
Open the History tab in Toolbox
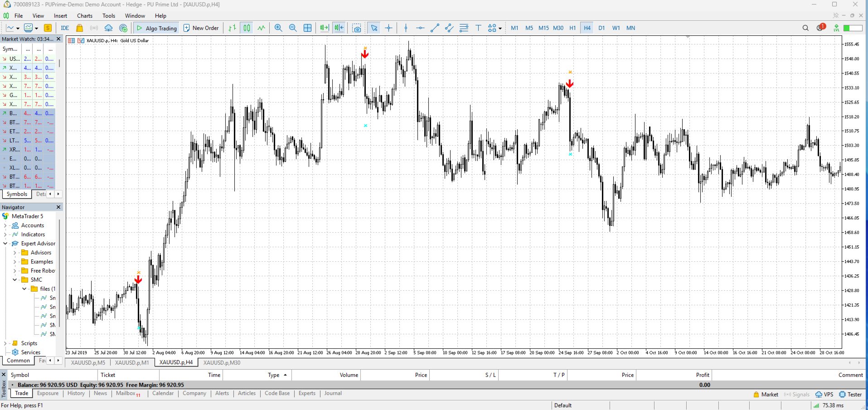click(76, 394)
